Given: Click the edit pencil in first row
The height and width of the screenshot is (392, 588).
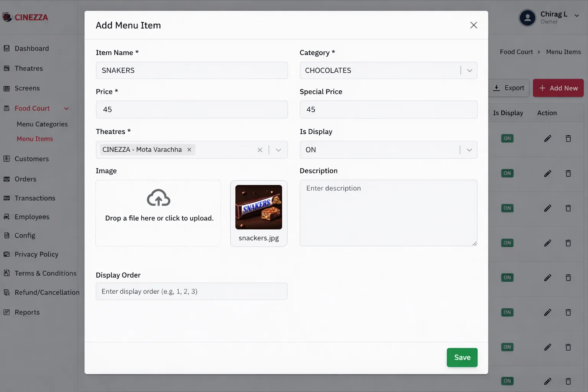Looking at the screenshot, I should pyautogui.click(x=548, y=139).
